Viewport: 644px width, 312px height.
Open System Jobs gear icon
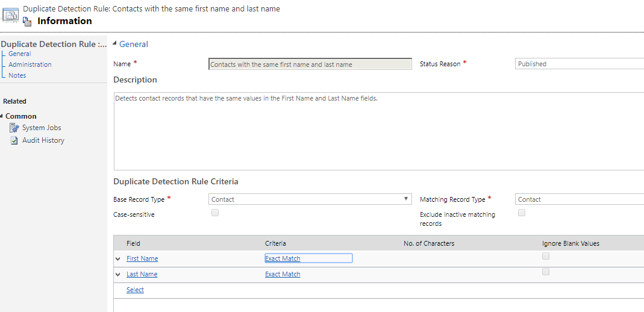coord(14,128)
